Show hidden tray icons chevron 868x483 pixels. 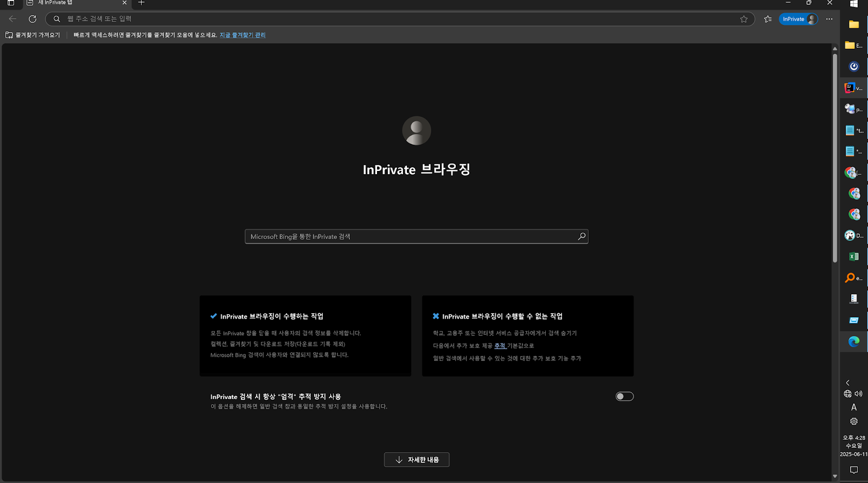tap(848, 383)
